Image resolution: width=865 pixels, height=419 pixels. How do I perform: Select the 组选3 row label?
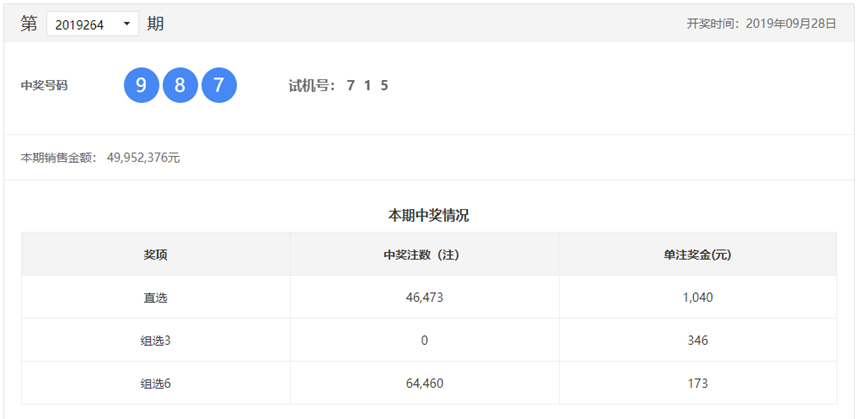coord(155,341)
